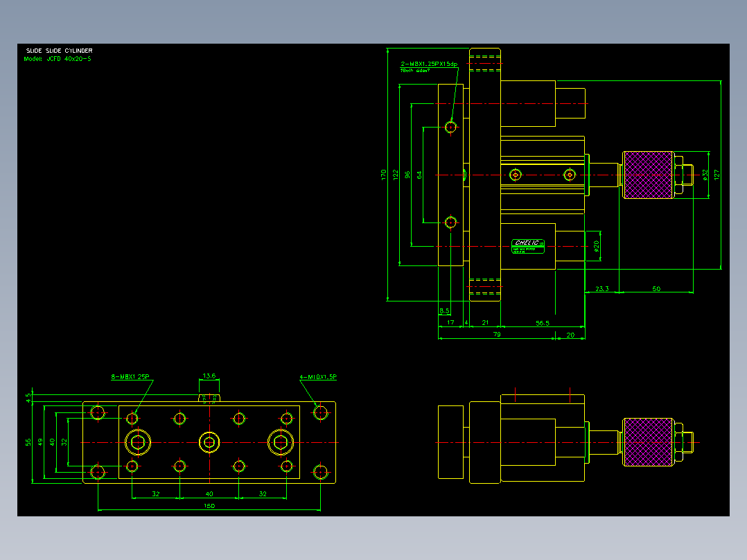Screen dimensions: 747x560
Task: Select the "Model: JCFD 40x20-S" label
Action: point(58,59)
